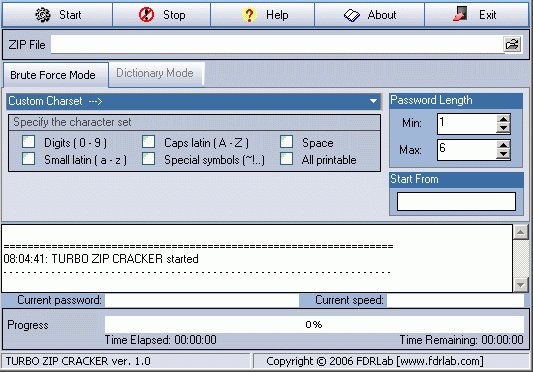Increase the Min password length
The height and width of the screenshot is (372, 533).
(503, 119)
